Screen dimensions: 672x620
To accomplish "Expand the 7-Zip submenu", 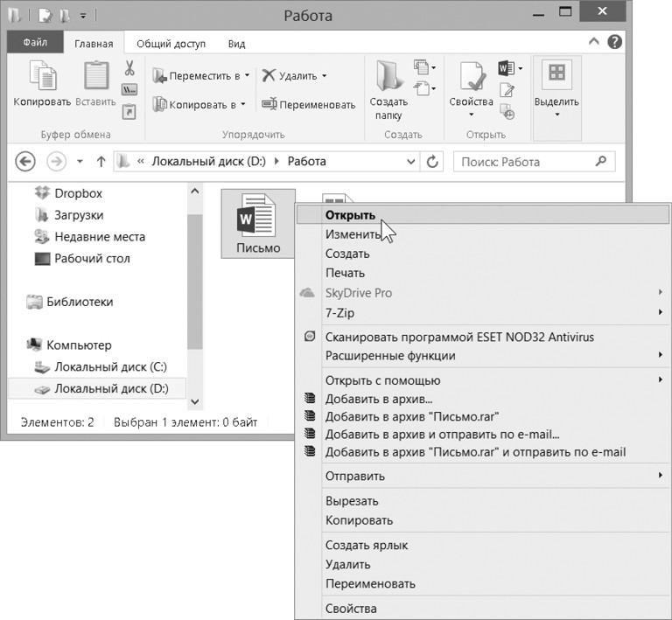I will coord(660,312).
